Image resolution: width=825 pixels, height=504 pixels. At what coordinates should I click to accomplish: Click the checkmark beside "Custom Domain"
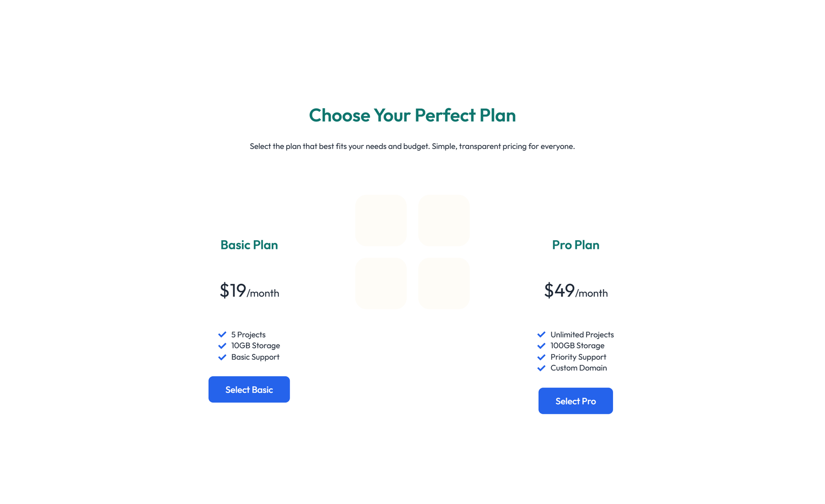(x=541, y=368)
